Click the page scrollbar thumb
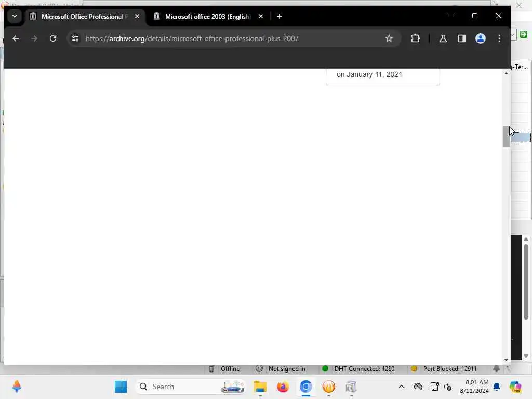 click(506, 136)
